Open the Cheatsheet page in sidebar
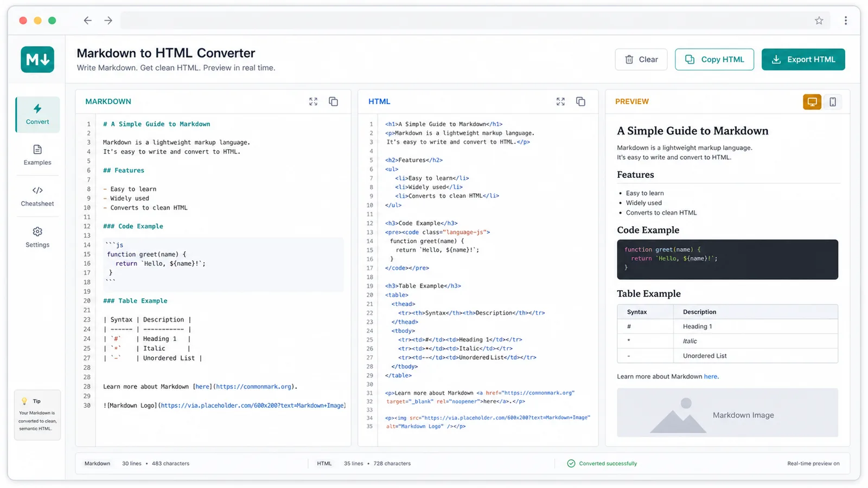 pyautogui.click(x=37, y=196)
